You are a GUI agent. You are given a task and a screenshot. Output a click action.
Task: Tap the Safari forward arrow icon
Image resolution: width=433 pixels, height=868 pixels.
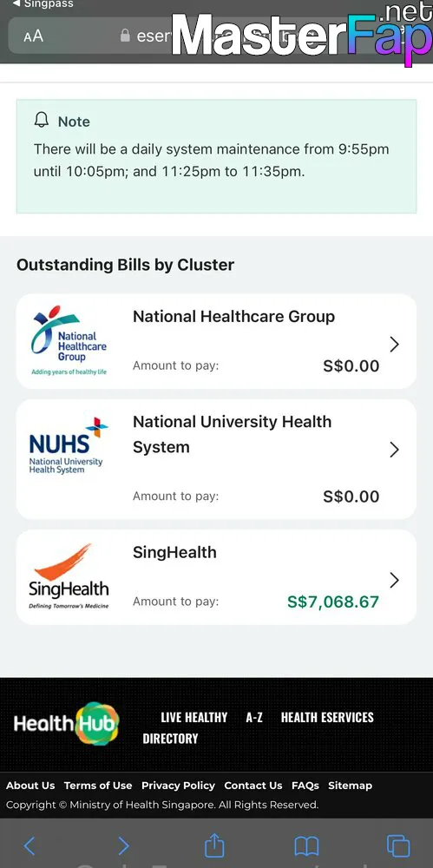tap(123, 845)
